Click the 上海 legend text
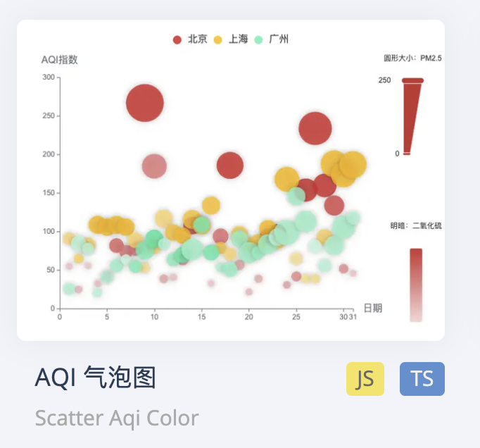 tap(239, 39)
